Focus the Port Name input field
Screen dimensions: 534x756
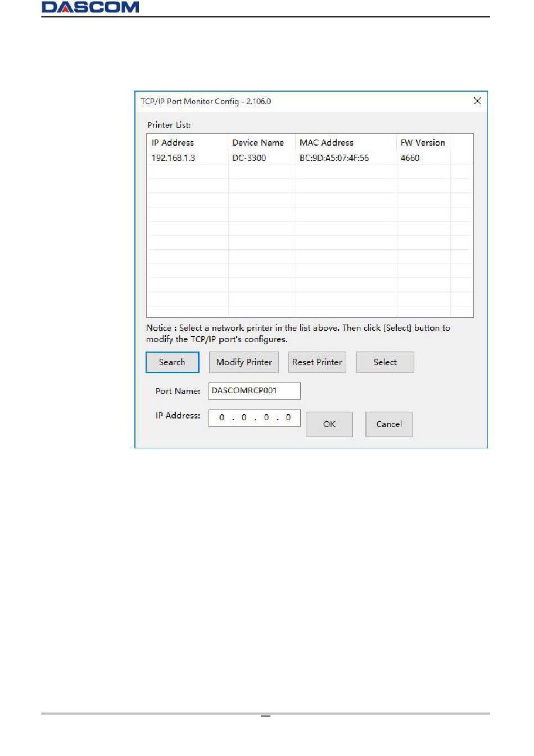coord(255,391)
